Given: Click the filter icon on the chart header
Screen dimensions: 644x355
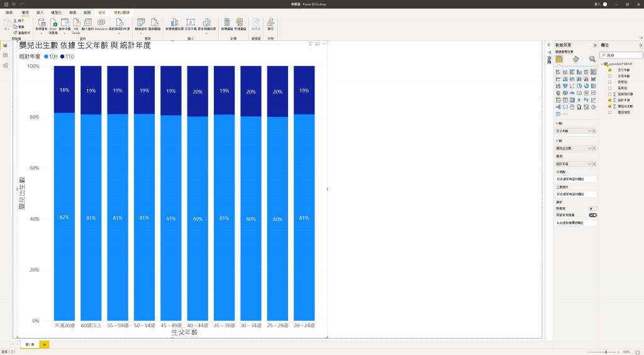Looking at the screenshot, I should coord(310,44).
